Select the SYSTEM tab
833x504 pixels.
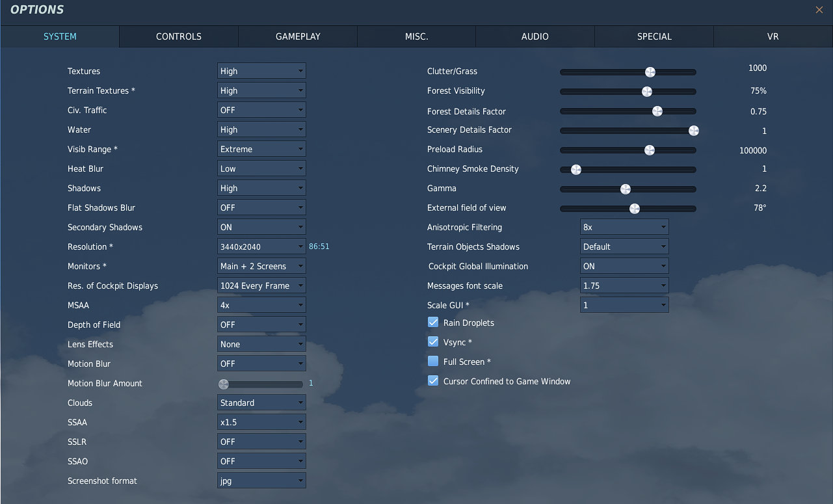[x=60, y=36]
